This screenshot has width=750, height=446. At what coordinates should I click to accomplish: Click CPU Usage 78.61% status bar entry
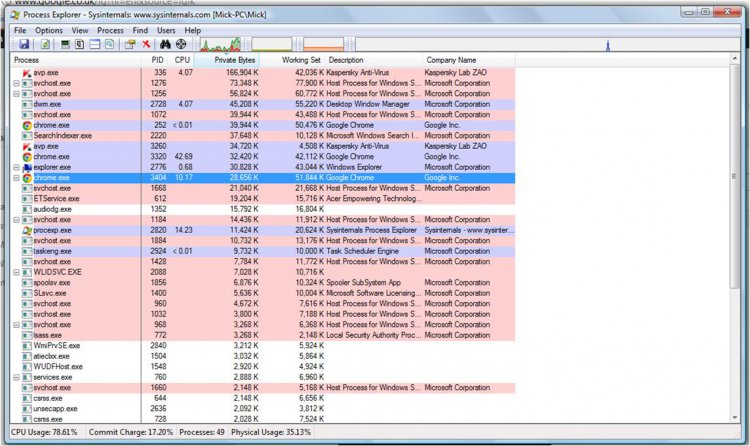44,432
